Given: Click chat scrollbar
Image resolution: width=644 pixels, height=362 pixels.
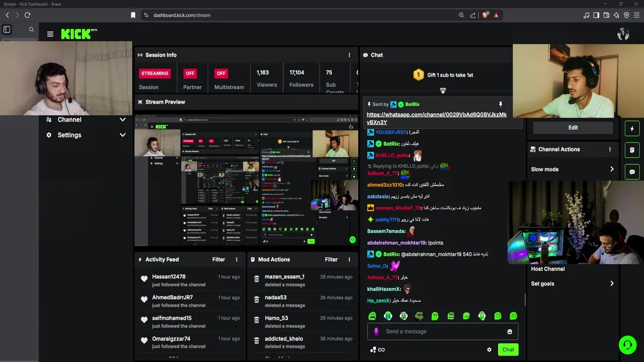Looking at the screenshot, I should (525, 299).
